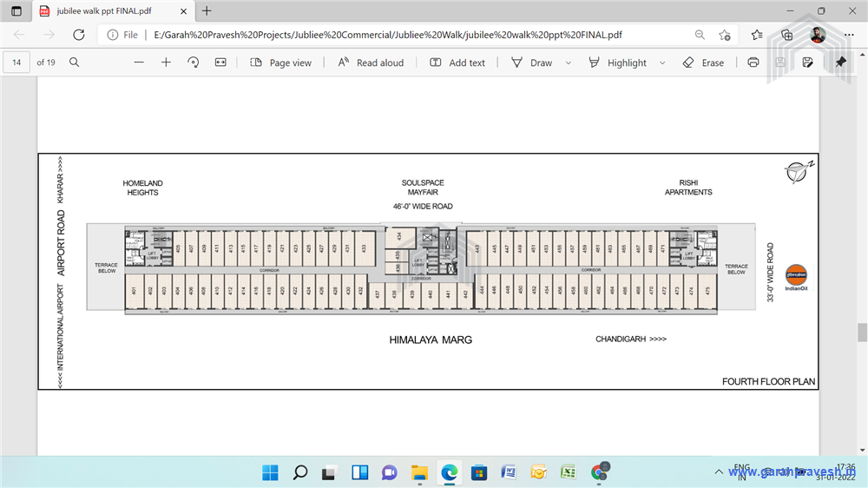Open Excel from the taskbar

point(567,472)
